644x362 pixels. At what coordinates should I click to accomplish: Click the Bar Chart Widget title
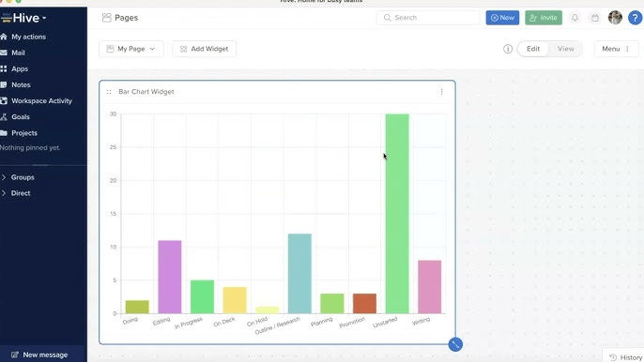[146, 92]
